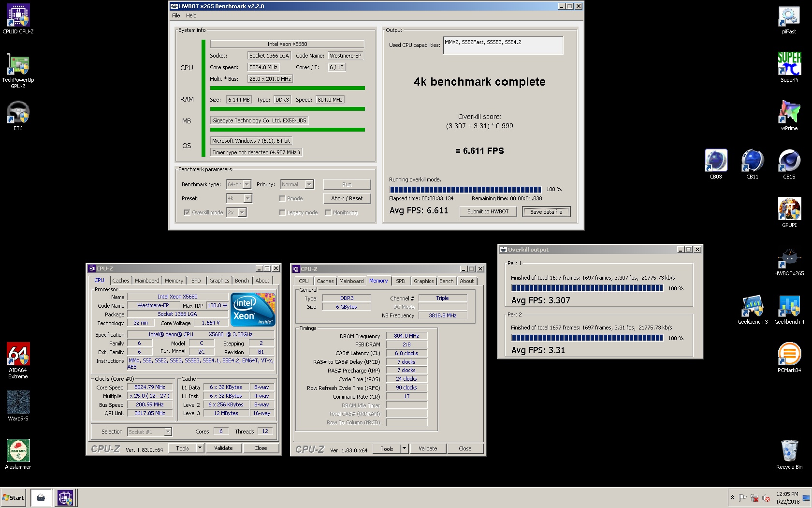Open the Warp9-S desktop icon
Viewport: 812px width, 508px height.
(18, 406)
